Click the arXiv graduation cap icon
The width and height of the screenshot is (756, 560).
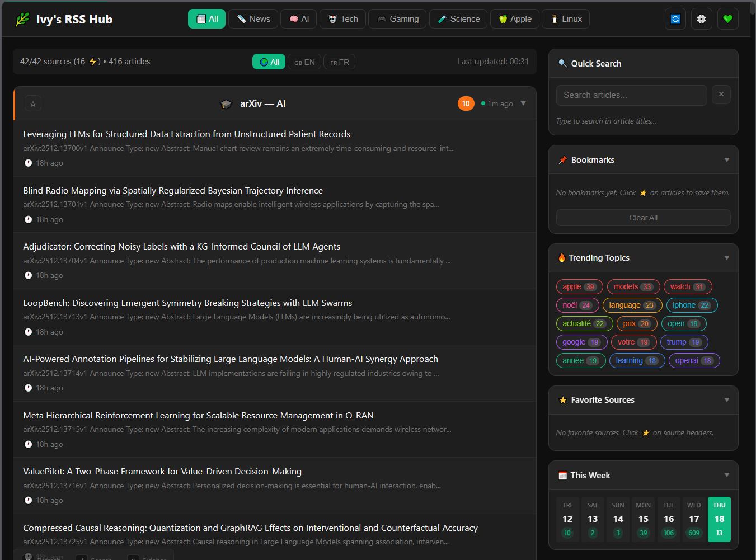point(226,104)
